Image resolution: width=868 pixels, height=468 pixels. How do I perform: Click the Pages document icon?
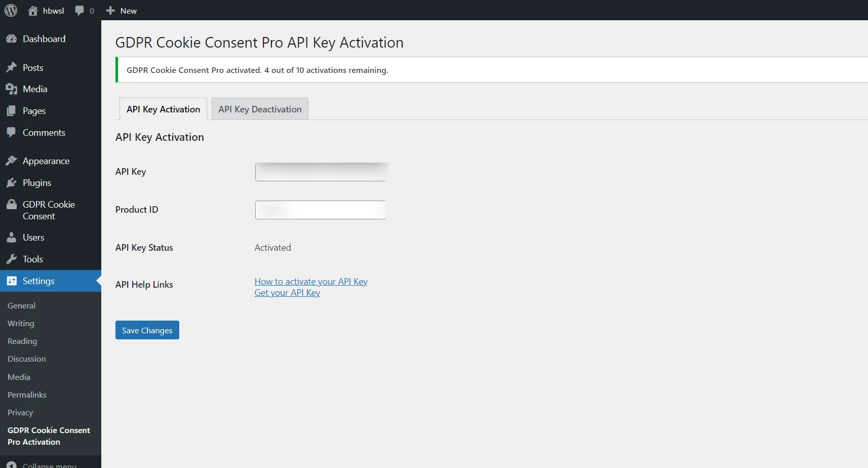[12, 110]
